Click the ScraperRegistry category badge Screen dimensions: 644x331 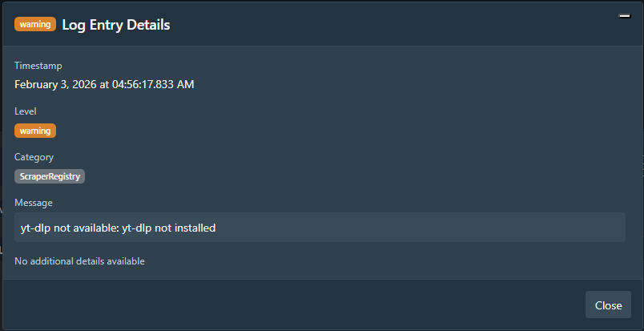[50, 176]
